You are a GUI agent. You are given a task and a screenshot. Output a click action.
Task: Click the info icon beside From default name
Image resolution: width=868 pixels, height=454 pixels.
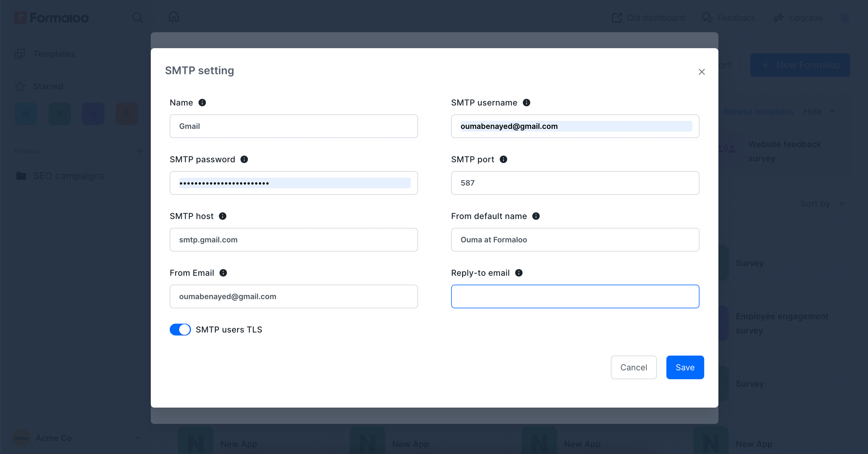(x=536, y=216)
